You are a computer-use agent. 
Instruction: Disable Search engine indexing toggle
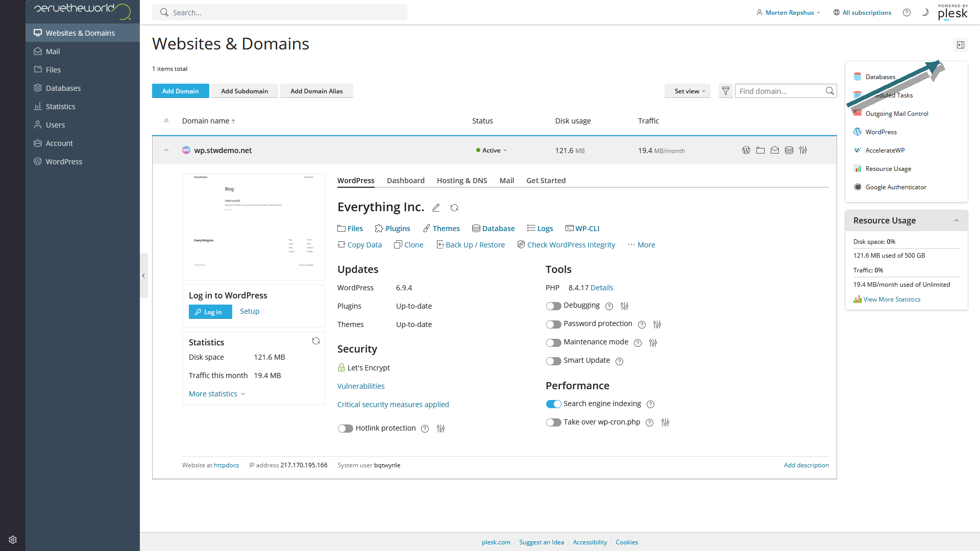553,404
